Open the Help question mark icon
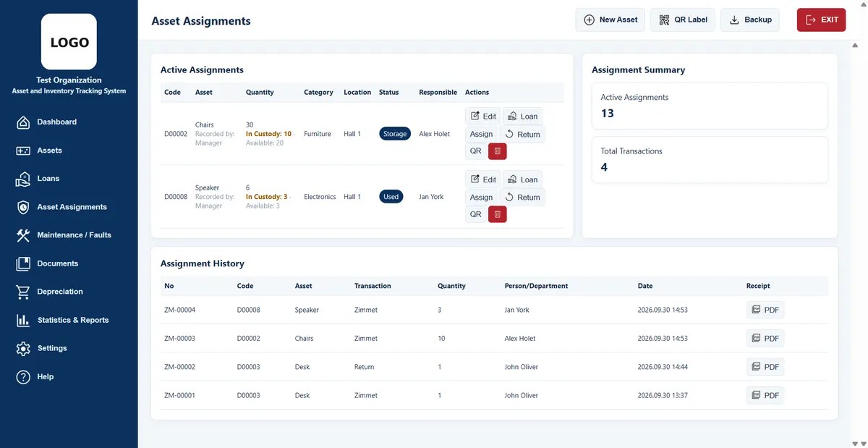Screen dimensions: 868x448 tap(23, 377)
